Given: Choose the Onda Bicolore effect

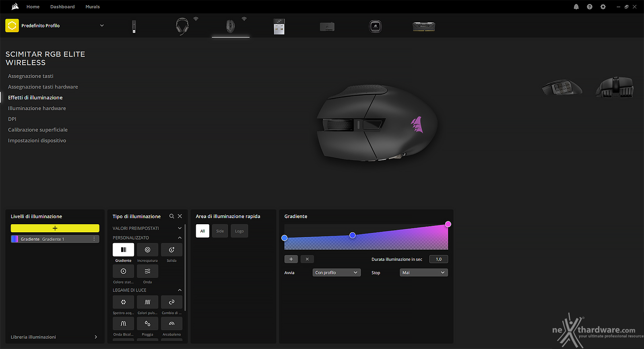Looking at the screenshot, I should (x=123, y=324).
